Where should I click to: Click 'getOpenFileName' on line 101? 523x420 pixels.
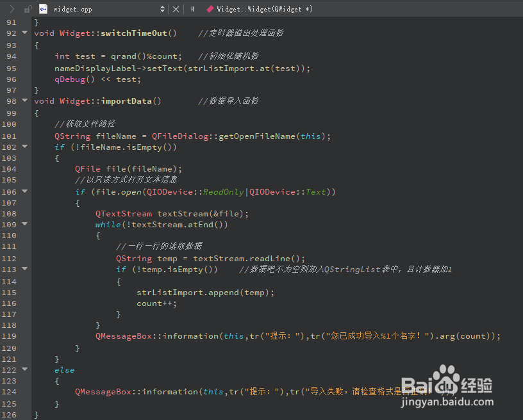[x=257, y=136]
